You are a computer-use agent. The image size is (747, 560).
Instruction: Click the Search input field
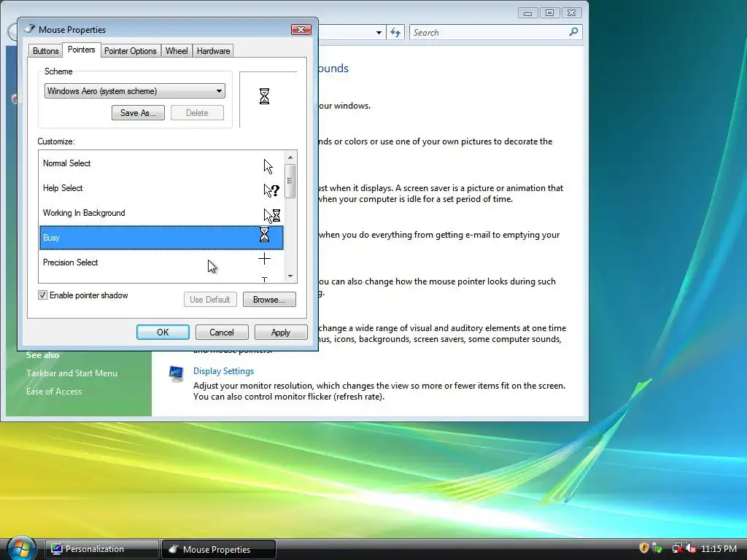point(489,32)
